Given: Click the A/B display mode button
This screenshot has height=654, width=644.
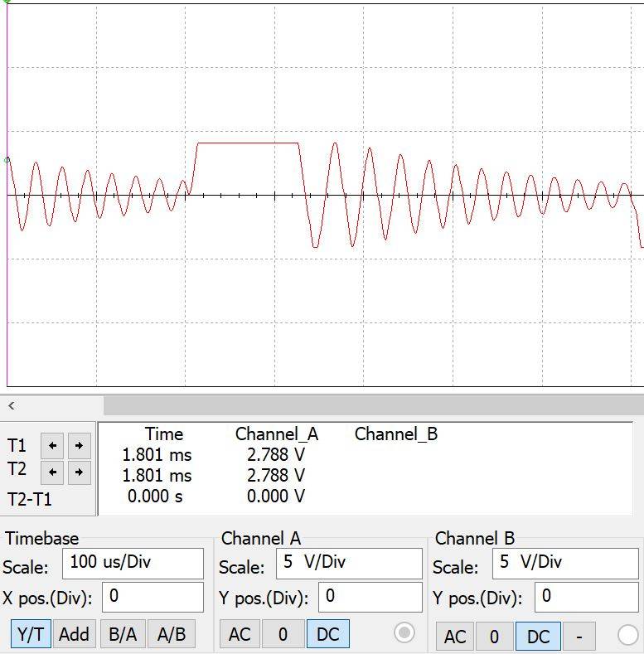Looking at the screenshot, I should [x=172, y=634].
